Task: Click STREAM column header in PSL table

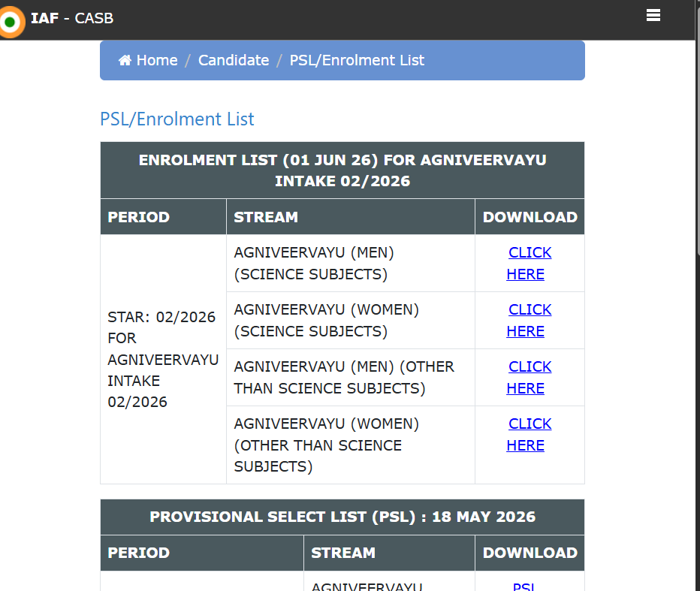Action: pyautogui.click(x=389, y=553)
